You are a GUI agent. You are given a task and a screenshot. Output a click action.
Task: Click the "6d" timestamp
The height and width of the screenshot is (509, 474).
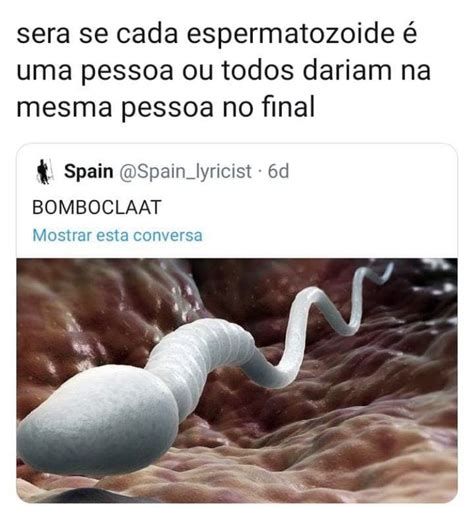278,171
